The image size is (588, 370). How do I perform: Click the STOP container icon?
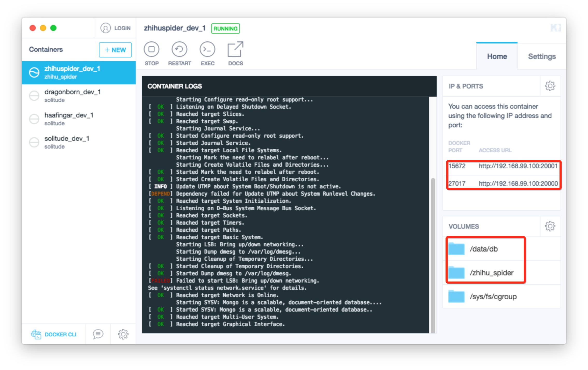point(152,49)
